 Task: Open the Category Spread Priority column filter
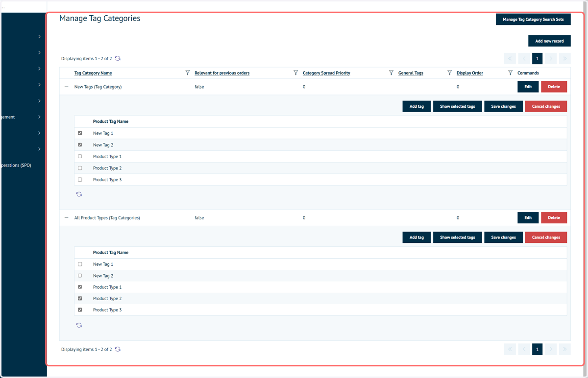[x=391, y=73]
